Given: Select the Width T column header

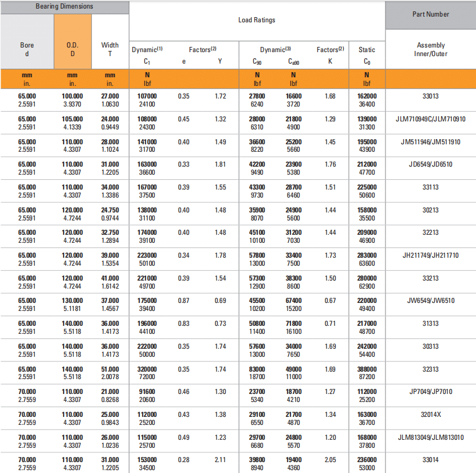Looking at the screenshot, I should [x=110, y=49].
